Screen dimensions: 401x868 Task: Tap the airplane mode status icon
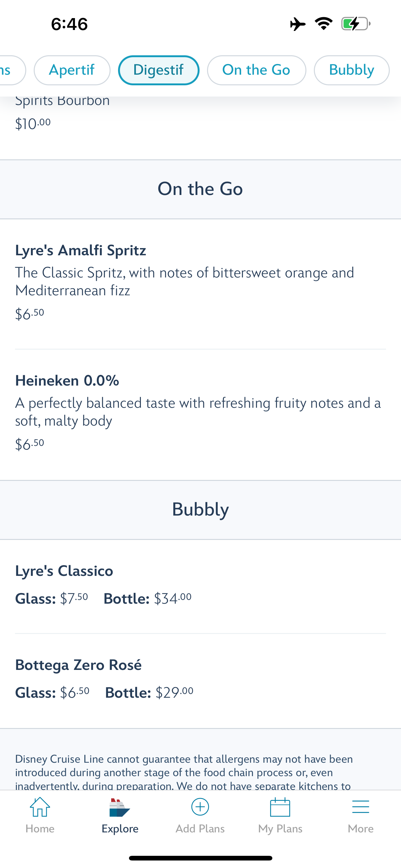click(x=298, y=24)
